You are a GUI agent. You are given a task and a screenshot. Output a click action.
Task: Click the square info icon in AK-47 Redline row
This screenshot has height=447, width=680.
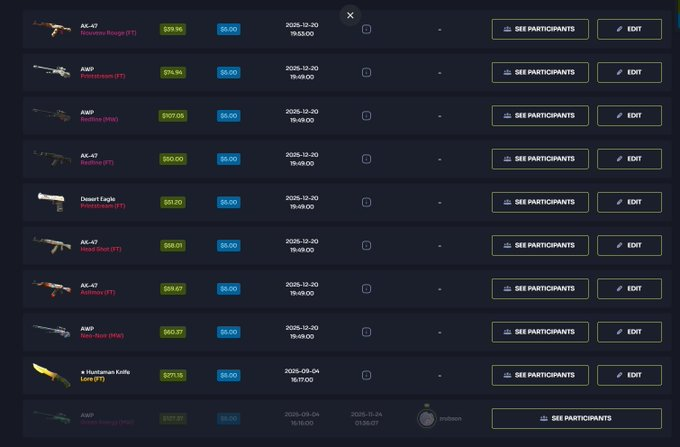click(366, 159)
